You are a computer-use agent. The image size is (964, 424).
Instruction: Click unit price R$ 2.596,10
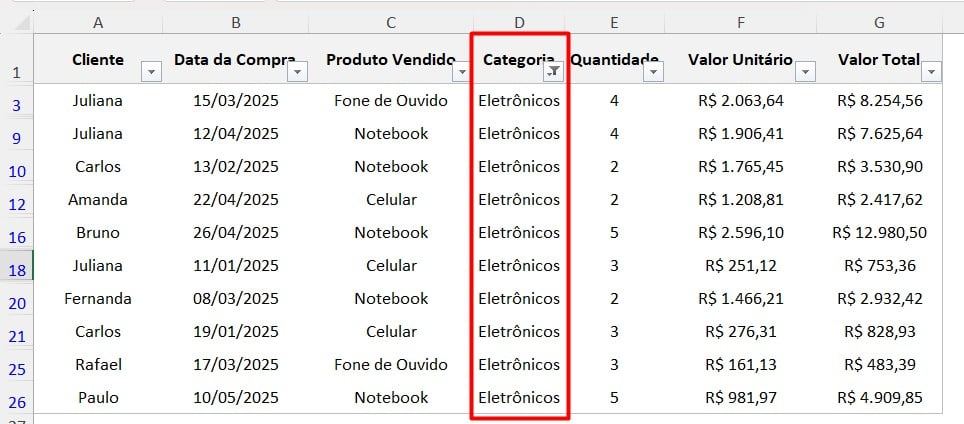click(741, 233)
